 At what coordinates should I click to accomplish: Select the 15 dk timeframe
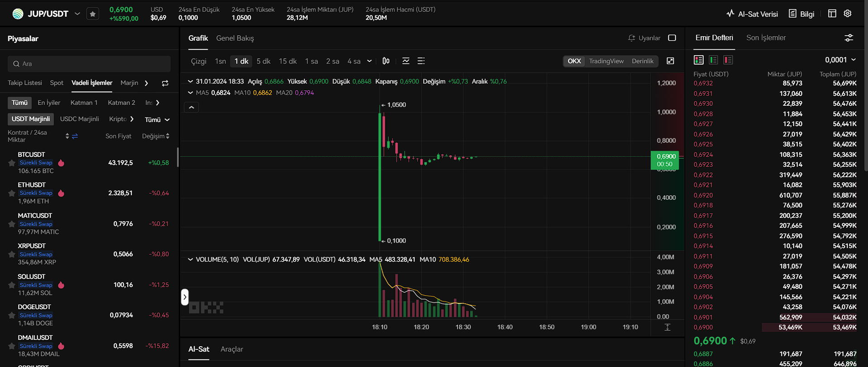[287, 61]
